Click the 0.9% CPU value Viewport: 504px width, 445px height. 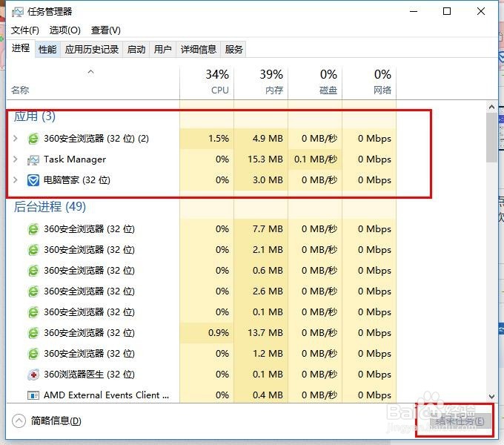[x=219, y=333]
